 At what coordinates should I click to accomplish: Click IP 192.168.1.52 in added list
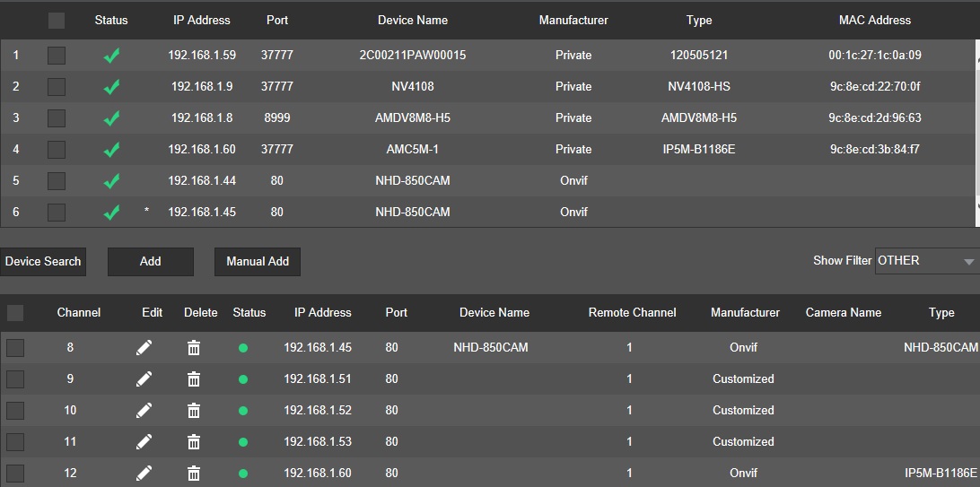[x=318, y=410]
